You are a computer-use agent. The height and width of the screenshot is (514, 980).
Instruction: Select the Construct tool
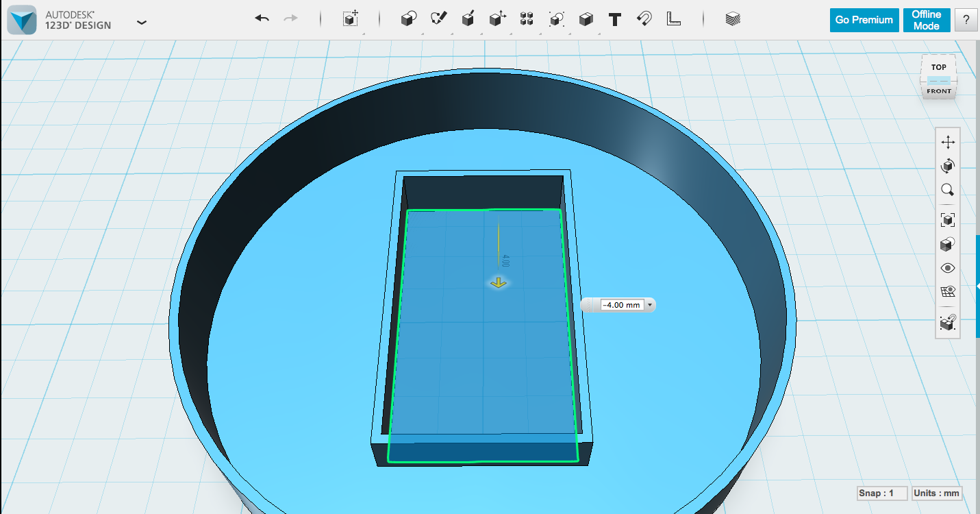pyautogui.click(x=468, y=19)
